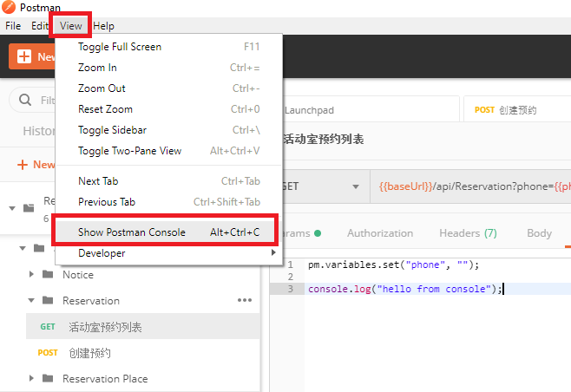
Task: Switch to the History tab
Action: pos(39,131)
